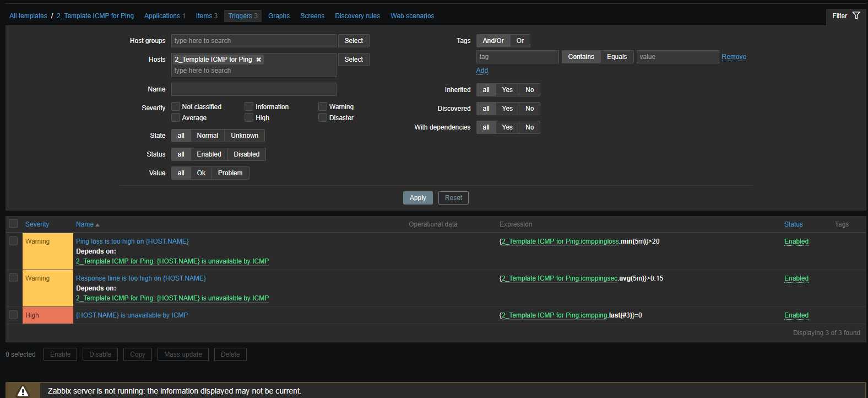
Task: Focus the Hosts search field below the host chip
Action: tap(254, 71)
